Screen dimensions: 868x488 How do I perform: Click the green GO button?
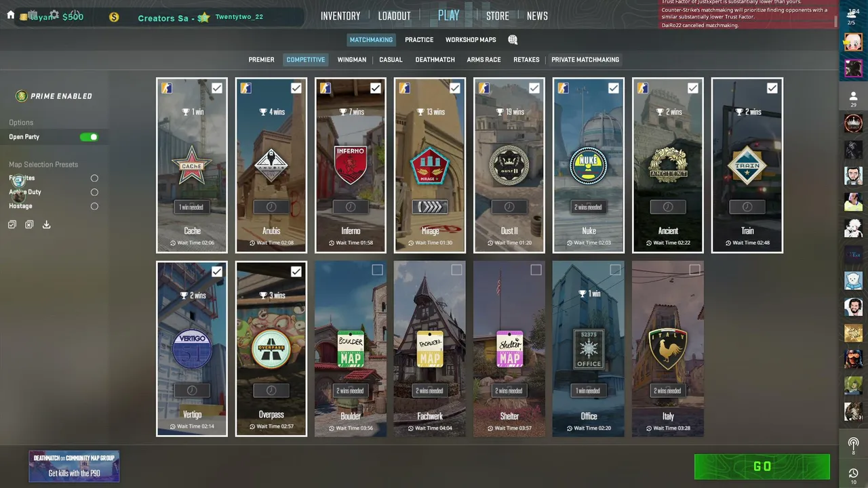coord(762,466)
